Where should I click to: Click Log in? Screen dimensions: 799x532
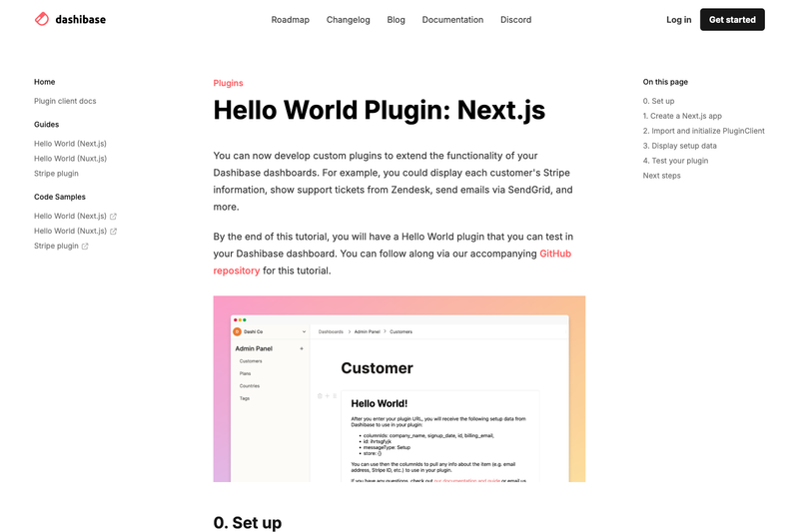click(x=679, y=20)
